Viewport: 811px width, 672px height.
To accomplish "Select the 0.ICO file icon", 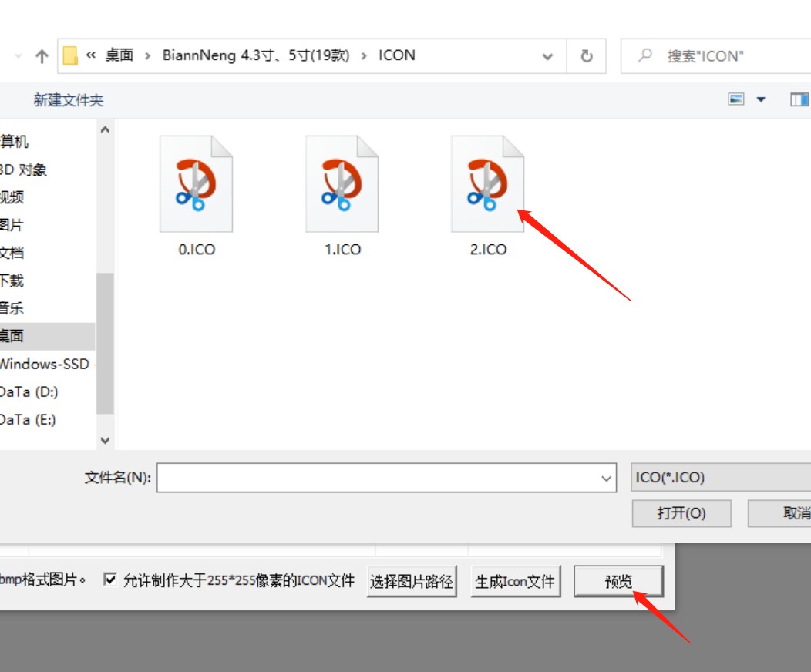I will 196,183.
